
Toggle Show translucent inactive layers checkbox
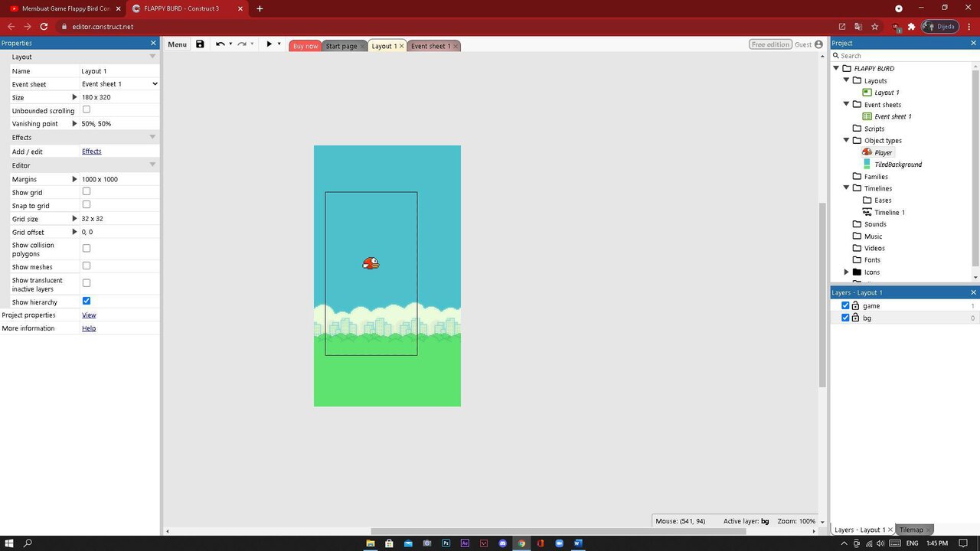(87, 283)
